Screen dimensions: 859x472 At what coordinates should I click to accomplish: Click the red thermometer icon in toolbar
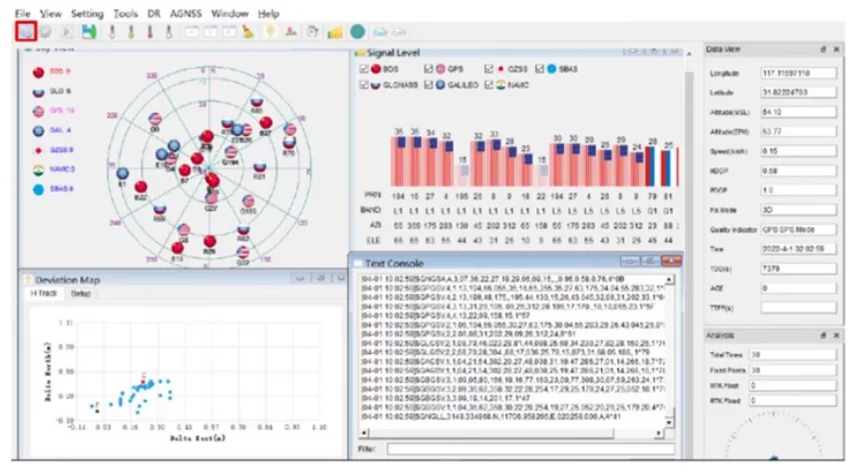[151, 32]
